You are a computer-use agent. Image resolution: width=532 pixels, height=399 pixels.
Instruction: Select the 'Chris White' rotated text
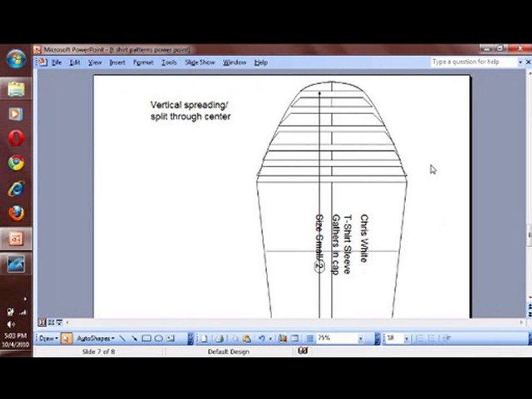click(364, 238)
